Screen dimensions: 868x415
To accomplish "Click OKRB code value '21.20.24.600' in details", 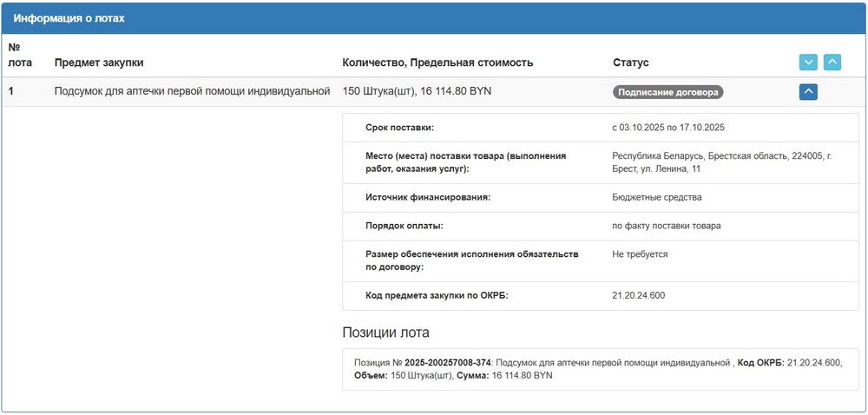I will [x=638, y=296].
